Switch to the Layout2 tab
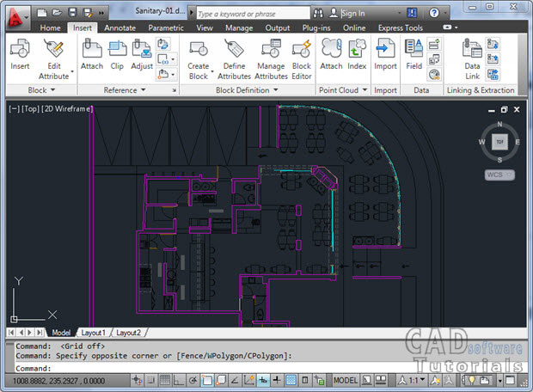The height and width of the screenshot is (392, 533). [x=128, y=333]
